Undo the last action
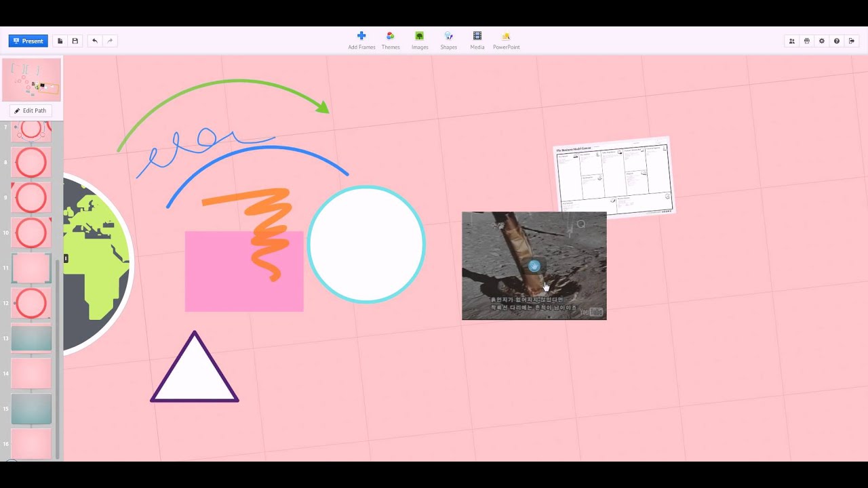868x488 pixels. click(x=94, y=41)
